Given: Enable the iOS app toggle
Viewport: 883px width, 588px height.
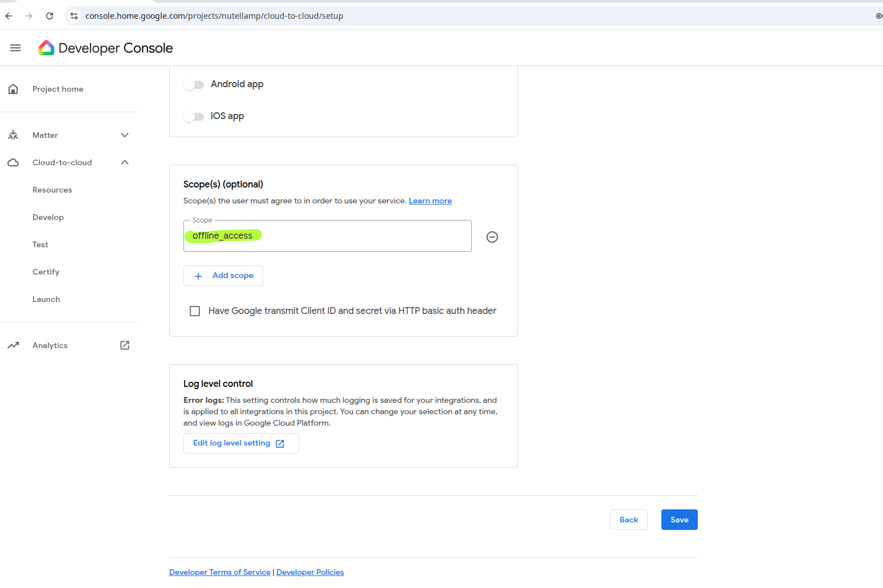Looking at the screenshot, I should point(194,117).
